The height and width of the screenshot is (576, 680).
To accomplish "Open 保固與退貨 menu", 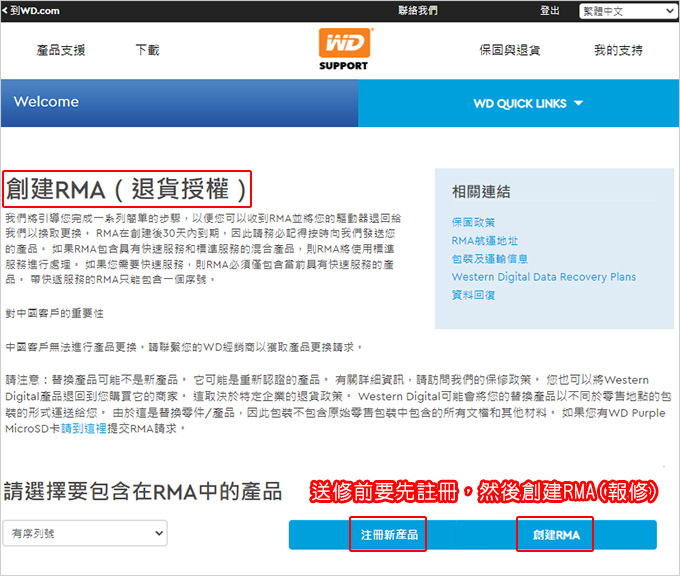I will click(x=510, y=50).
